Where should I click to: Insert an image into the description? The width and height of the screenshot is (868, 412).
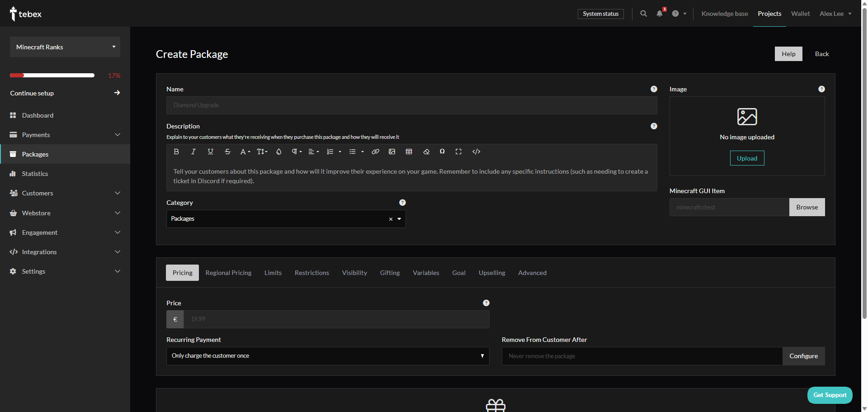click(392, 152)
